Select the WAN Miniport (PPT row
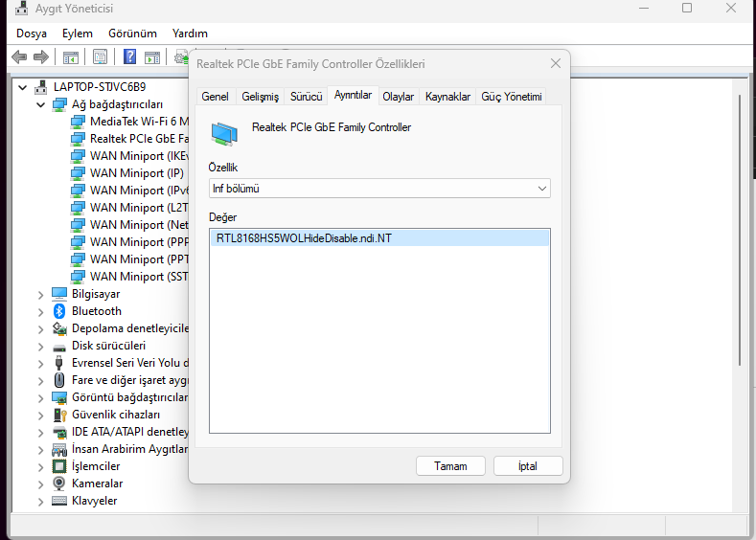The width and height of the screenshot is (756, 540). pos(139,259)
